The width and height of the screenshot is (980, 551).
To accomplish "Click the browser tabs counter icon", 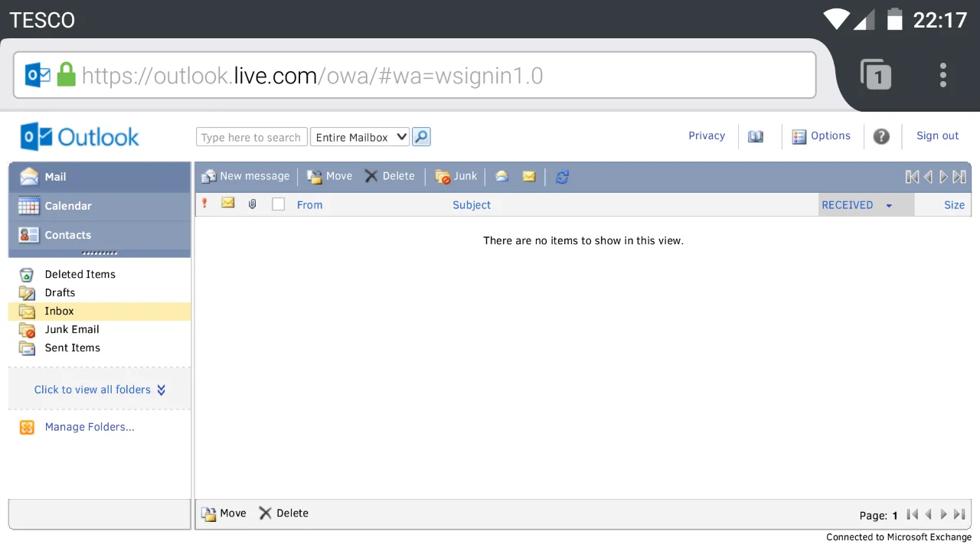I will coord(876,75).
